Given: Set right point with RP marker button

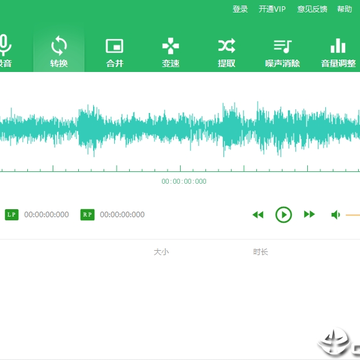Looking at the screenshot, I should 87,215.
